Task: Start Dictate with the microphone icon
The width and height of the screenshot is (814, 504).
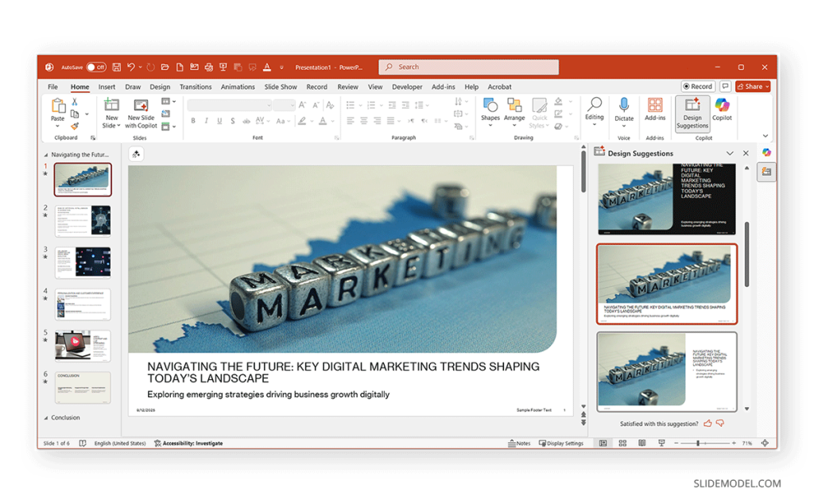Action: point(624,109)
